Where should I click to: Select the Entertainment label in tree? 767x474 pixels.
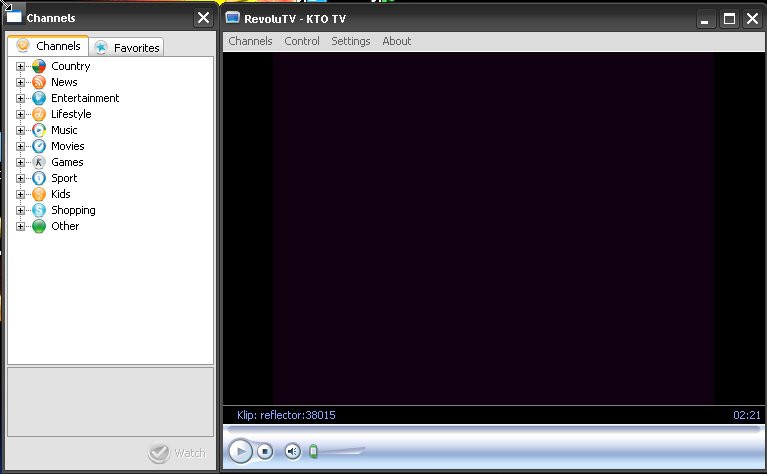coord(85,98)
